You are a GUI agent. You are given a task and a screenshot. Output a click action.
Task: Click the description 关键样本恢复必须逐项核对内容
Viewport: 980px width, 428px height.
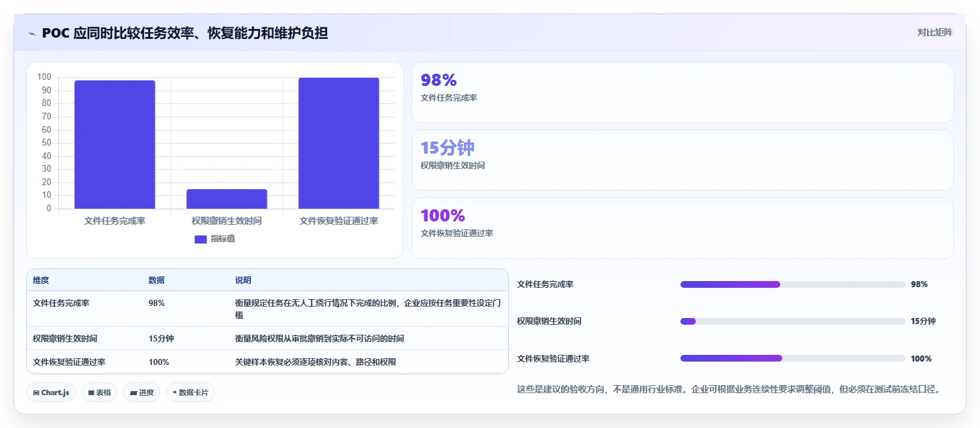[315, 362]
